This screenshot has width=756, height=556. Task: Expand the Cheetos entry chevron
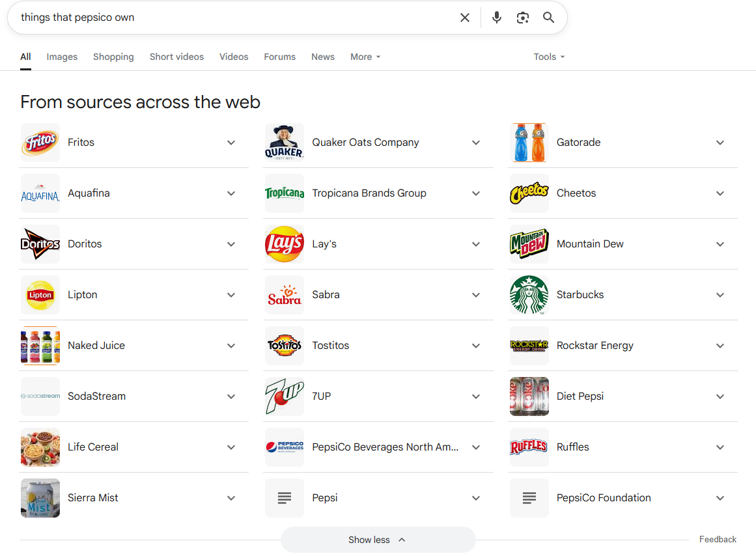coord(720,193)
